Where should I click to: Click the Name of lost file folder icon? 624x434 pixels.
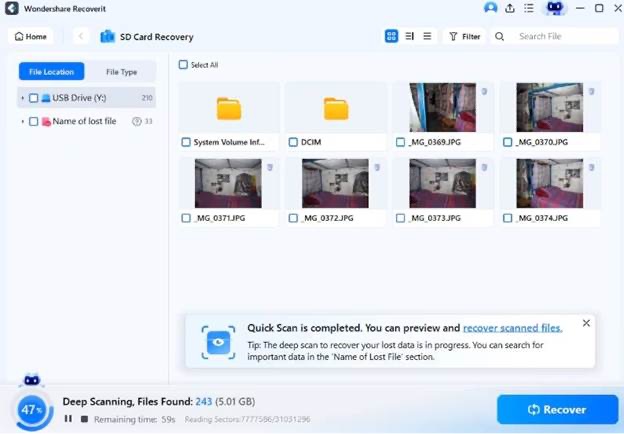(46, 122)
